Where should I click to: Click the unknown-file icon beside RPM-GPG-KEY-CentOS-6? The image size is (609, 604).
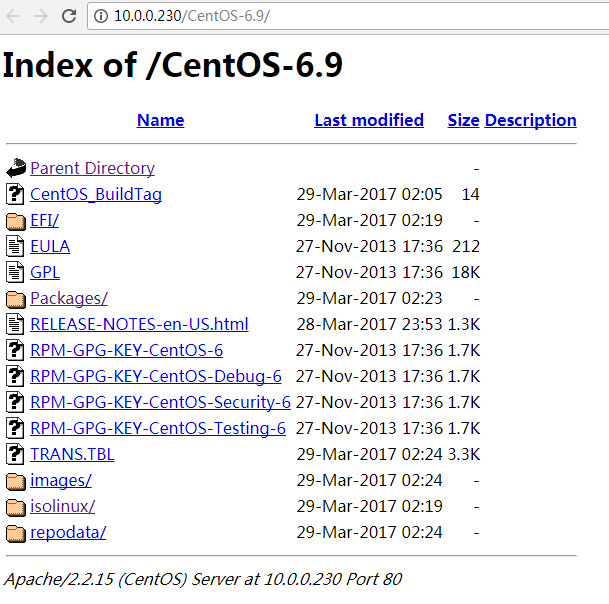click(x=16, y=350)
